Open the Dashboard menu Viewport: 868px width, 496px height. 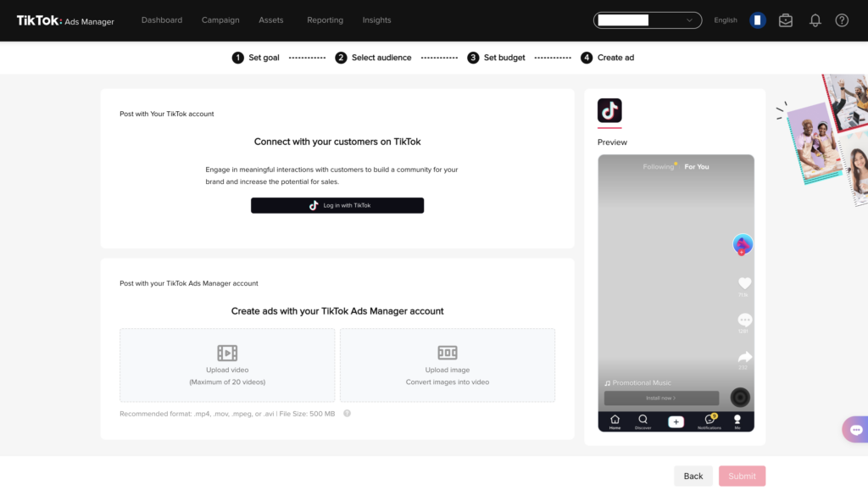[162, 20]
